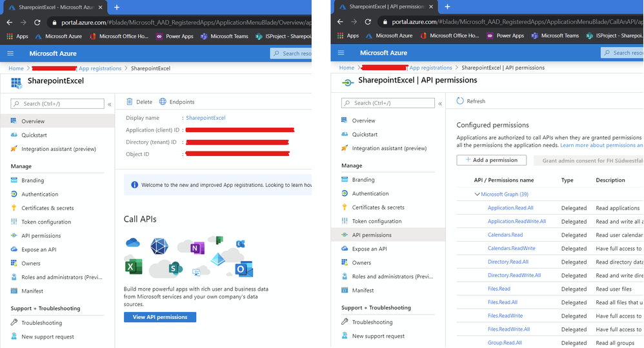Open hamburger menu in left Azure window
The image size is (644, 348).
10,53
